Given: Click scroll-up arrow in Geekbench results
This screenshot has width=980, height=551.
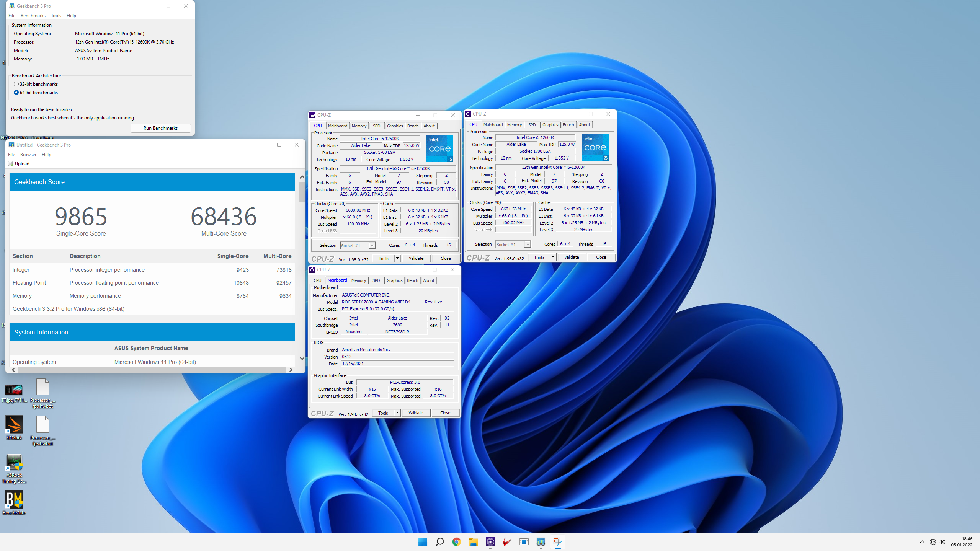Looking at the screenshot, I should (x=302, y=177).
